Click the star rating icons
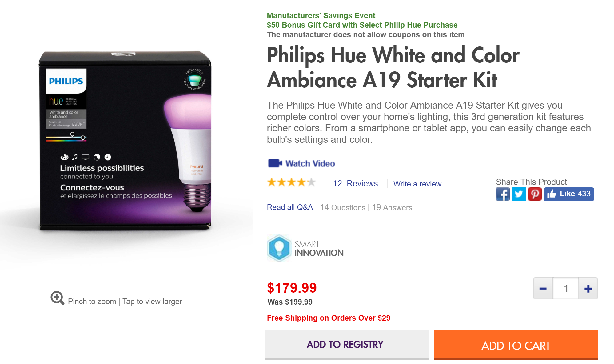The width and height of the screenshot is (614, 364). (x=291, y=182)
